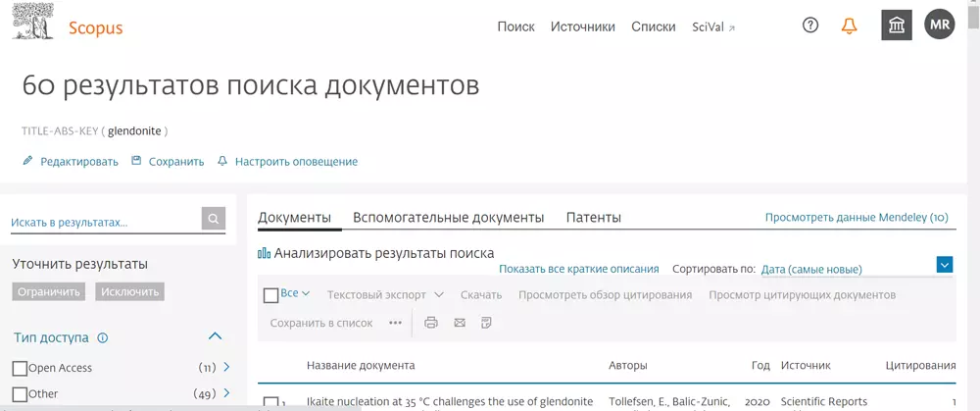Click Просмотреть обзор цитирования
The height and width of the screenshot is (411, 980).
[x=605, y=294]
